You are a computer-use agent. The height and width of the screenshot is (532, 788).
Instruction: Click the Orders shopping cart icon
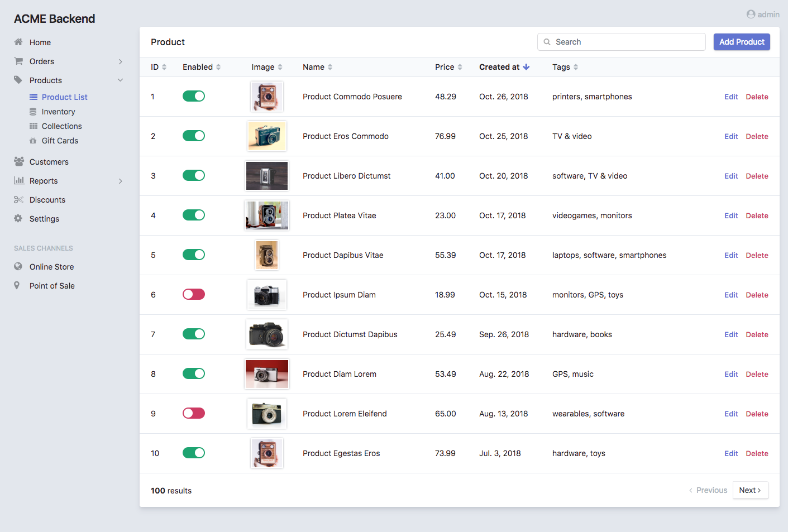pos(18,61)
